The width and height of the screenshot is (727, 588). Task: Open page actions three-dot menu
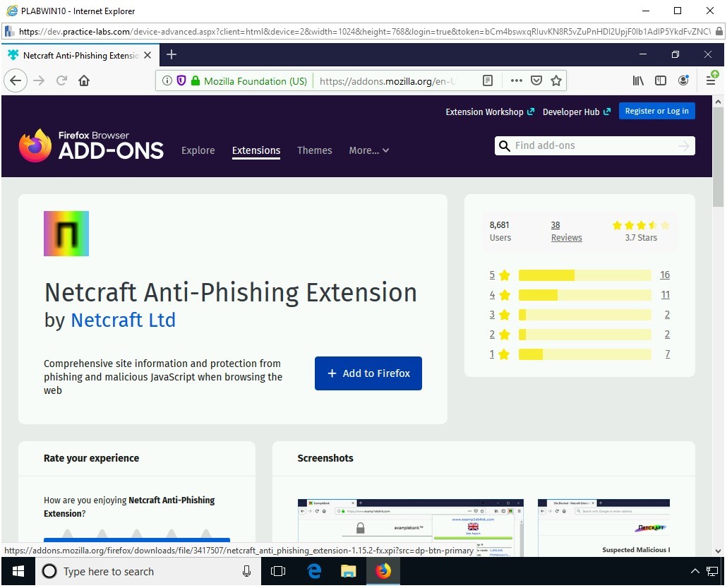[516, 80]
